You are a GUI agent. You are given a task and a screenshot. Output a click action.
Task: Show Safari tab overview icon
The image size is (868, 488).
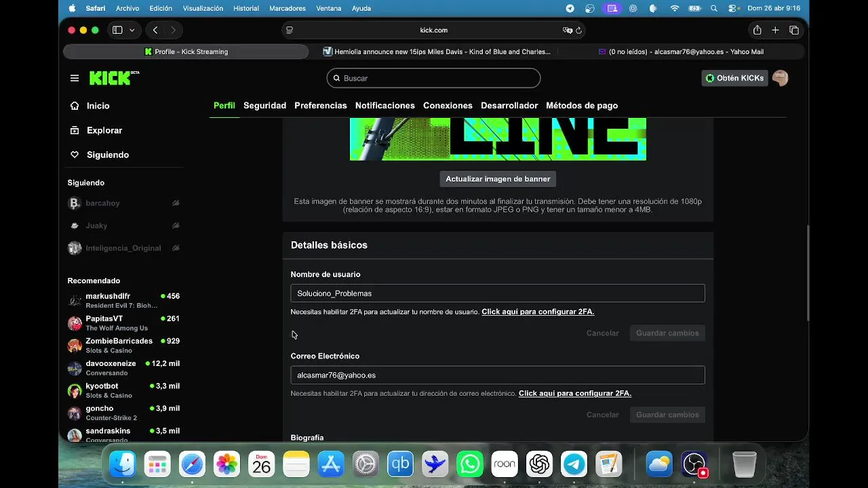coord(794,30)
